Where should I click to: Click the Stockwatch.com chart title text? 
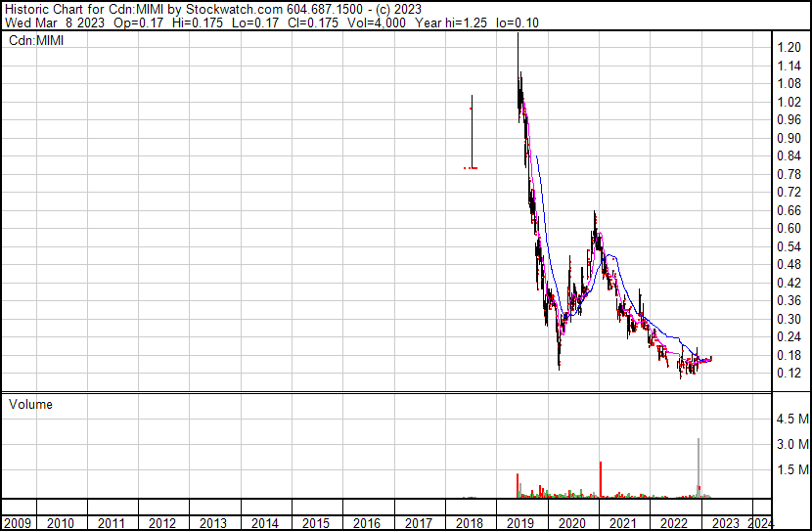[x=235, y=10]
